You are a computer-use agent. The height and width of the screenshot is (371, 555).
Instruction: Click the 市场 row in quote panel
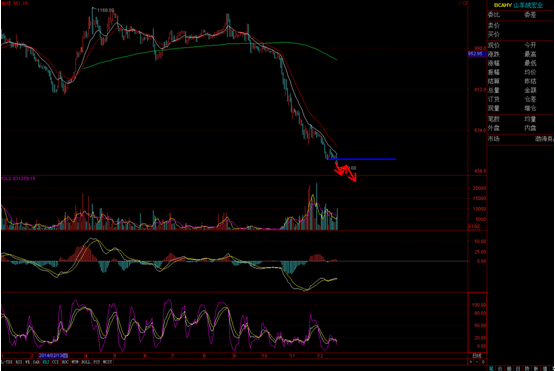pos(520,139)
